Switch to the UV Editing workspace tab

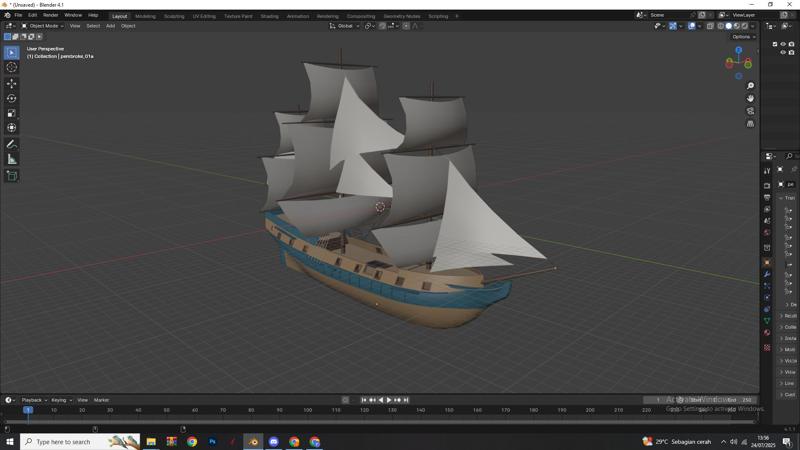(204, 16)
